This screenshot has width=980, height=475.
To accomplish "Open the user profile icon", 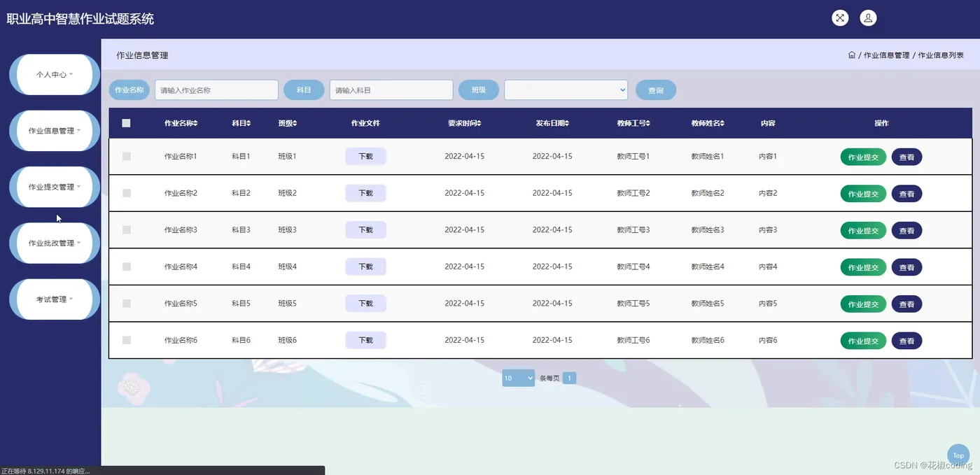I will [x=868, y=18].
